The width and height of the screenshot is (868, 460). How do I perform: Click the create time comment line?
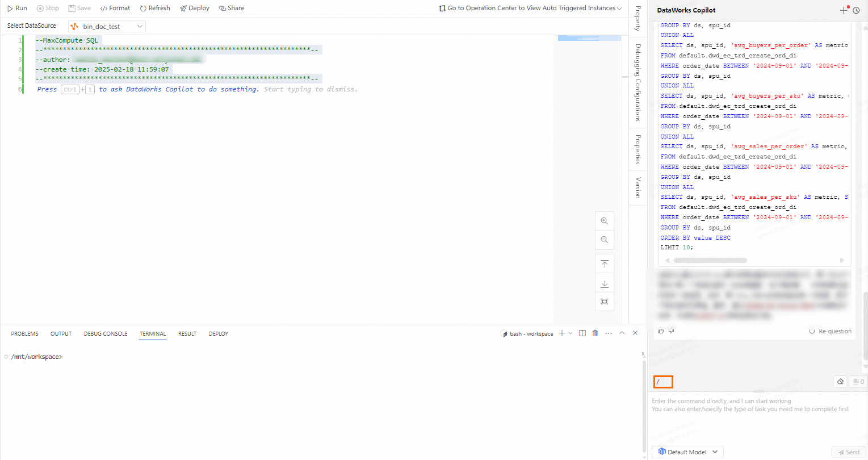(103, 69)
